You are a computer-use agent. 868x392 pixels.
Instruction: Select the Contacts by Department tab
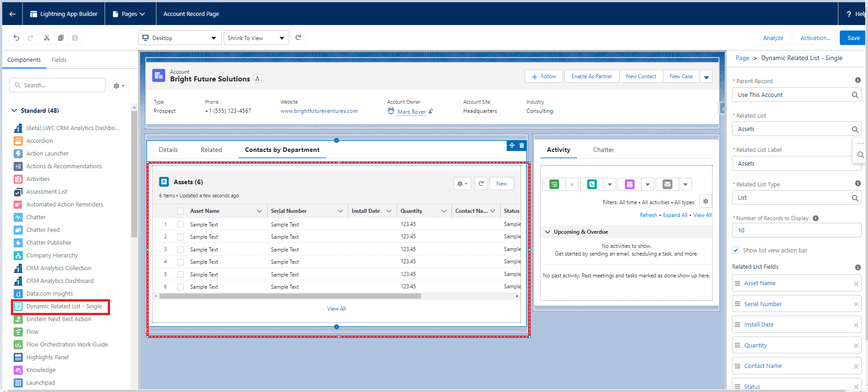[x=282, y=150]
